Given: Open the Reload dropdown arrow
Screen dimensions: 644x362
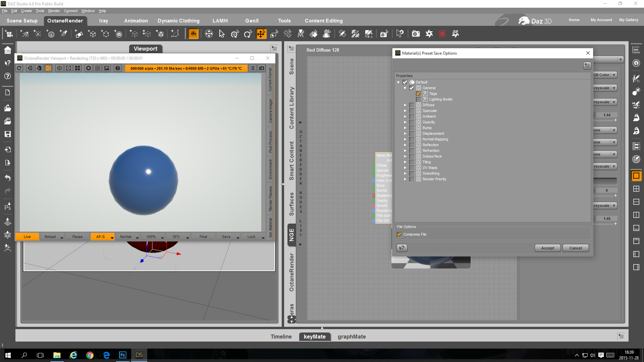Looking at the screenshot, I should pyautogui.click(x=62, y=237).
